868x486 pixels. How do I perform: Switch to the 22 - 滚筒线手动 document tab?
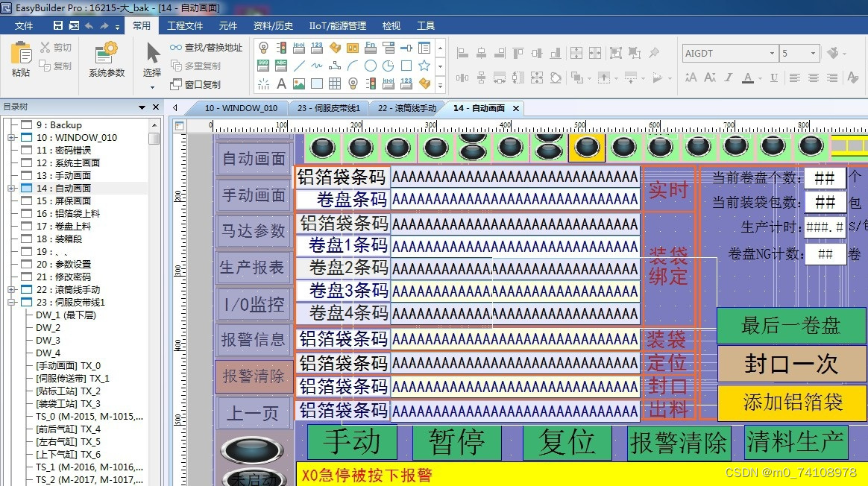[407, 108]
